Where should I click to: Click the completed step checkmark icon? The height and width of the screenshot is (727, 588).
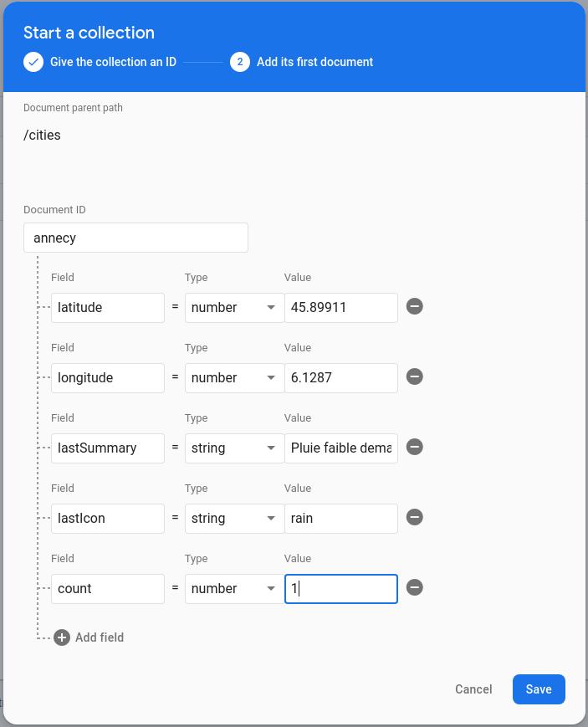coord(33,62)
